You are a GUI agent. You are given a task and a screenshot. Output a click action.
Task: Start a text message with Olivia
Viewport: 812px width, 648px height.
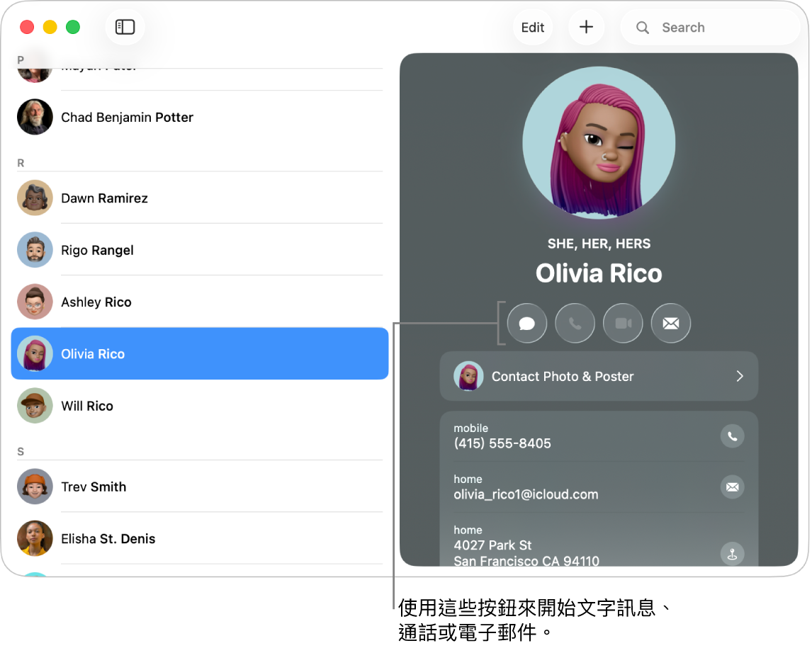526,324
